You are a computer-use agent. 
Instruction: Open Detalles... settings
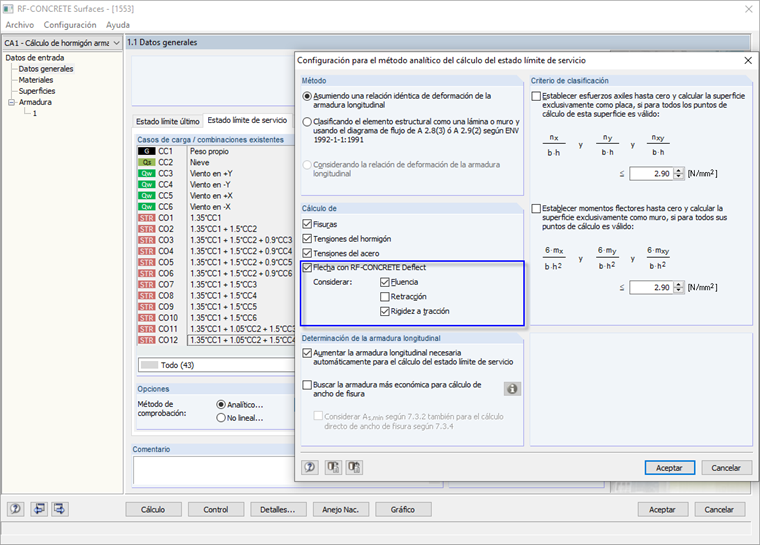point(278,510)
